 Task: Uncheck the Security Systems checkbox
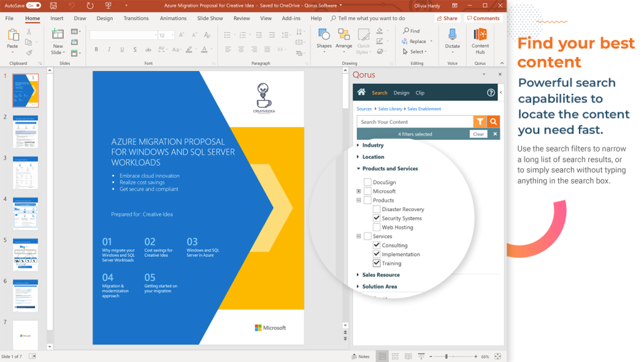coord(376,218)
